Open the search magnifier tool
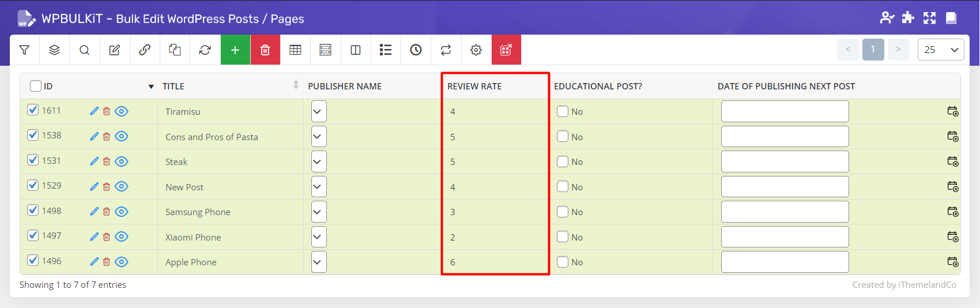This screenshot has width=980, height=308. coord(84,50)
